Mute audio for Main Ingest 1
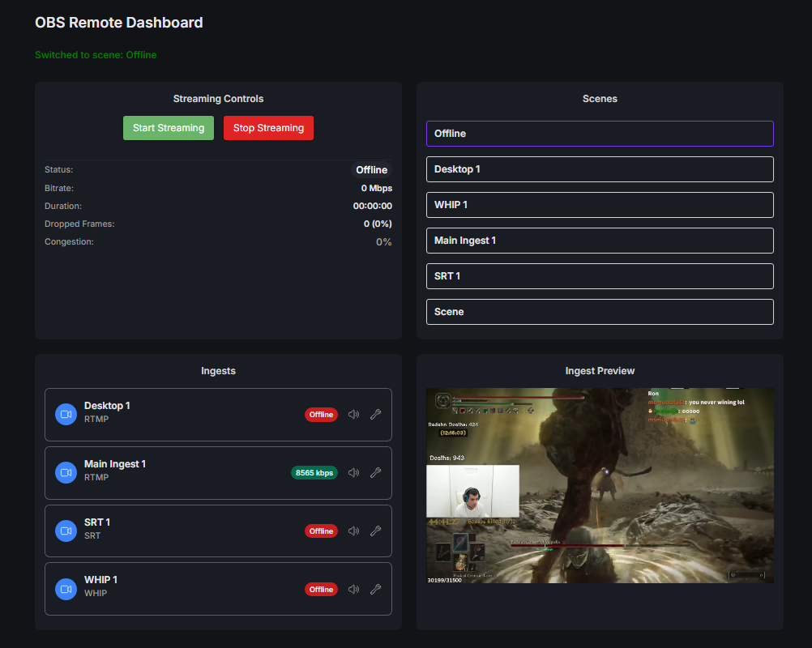Viewport: 812px width, 648px height. (x=353, y=472)
